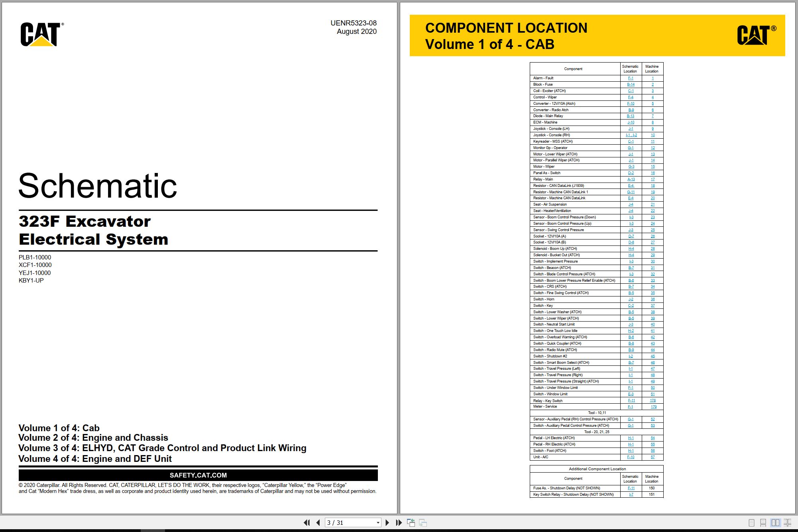The image size is (798, 532).
Task: Switch to continuous page view
Action: 763,522
